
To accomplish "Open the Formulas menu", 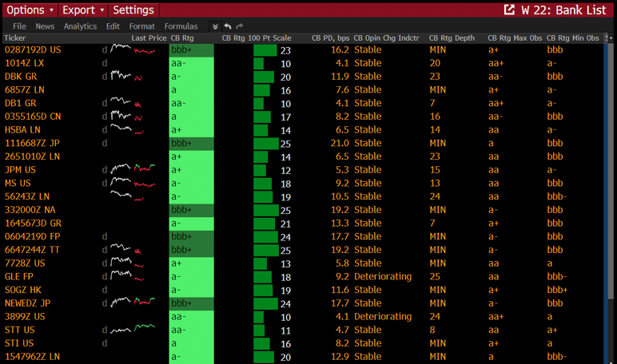I will 181,26.
